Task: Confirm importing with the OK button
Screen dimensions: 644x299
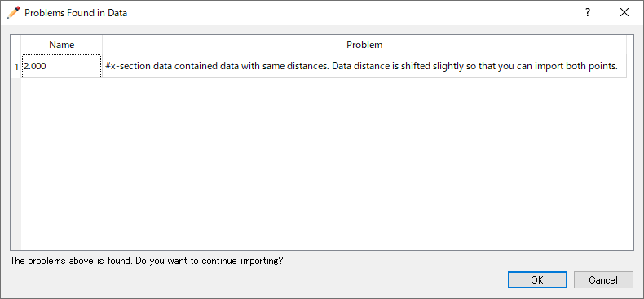Action: pos(537,280)
